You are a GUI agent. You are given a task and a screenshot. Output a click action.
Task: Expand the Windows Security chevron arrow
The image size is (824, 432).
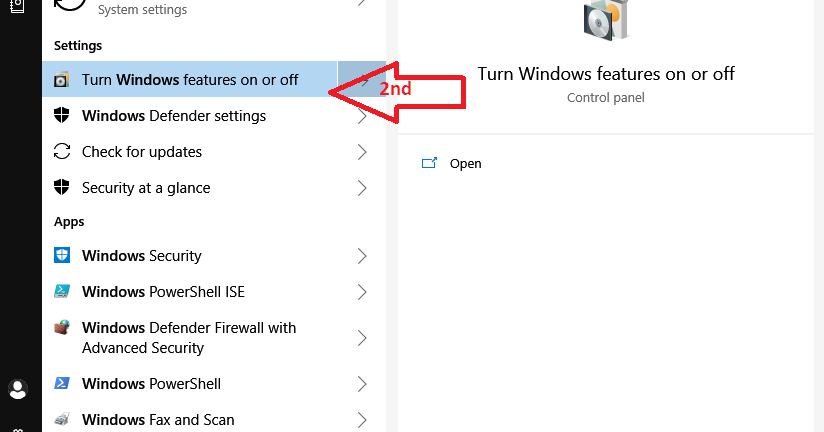[x=362, y=256]
